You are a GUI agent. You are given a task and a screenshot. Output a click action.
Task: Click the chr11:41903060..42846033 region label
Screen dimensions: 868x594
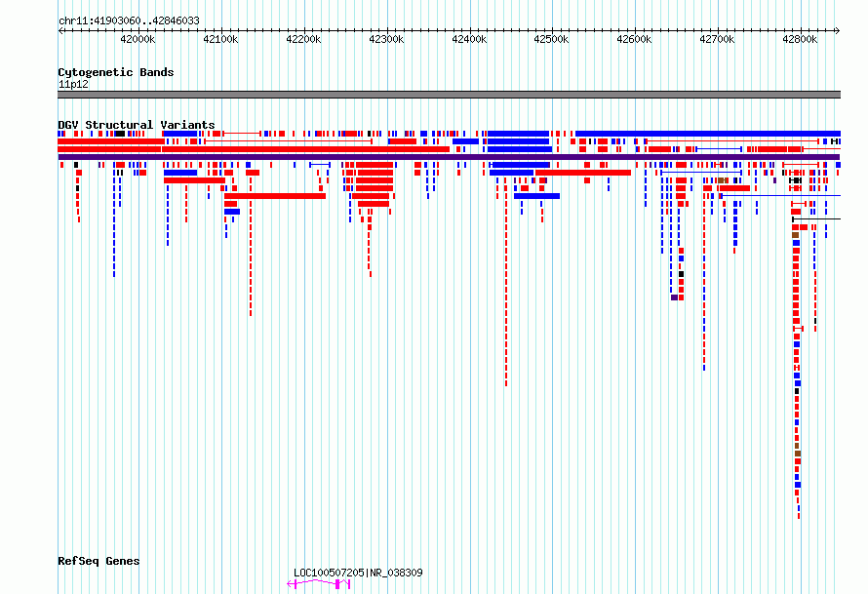(129, 20)
